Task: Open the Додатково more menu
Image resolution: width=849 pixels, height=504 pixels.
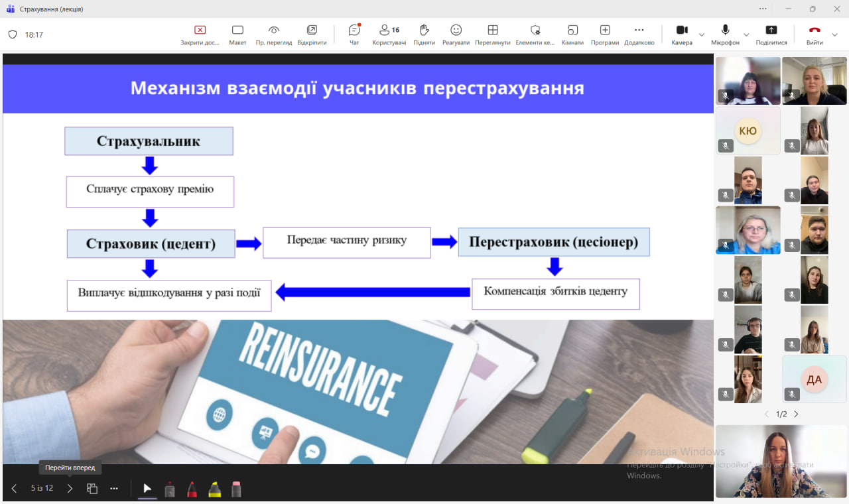Action: 639,34
